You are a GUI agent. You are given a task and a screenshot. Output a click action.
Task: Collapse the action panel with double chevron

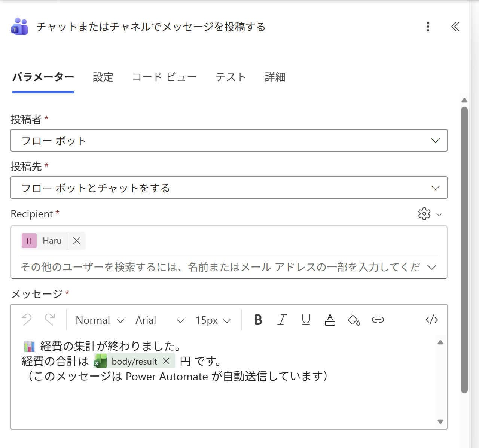(455, 27)
